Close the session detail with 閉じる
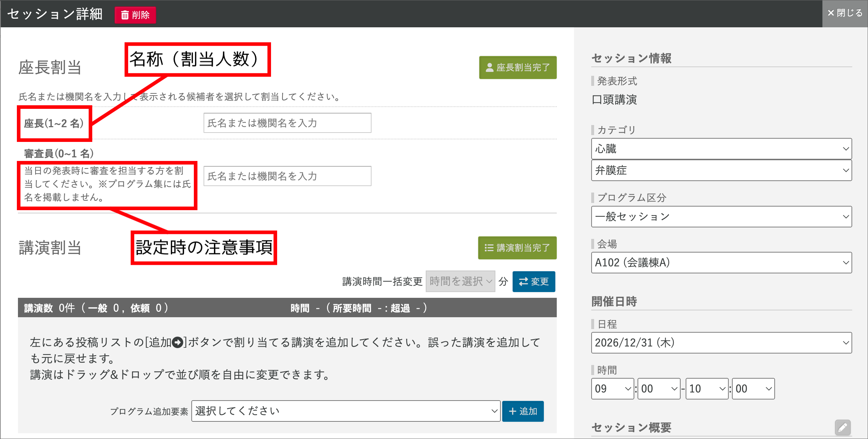This screenshot has width=868, height=439. pos(845,13)
